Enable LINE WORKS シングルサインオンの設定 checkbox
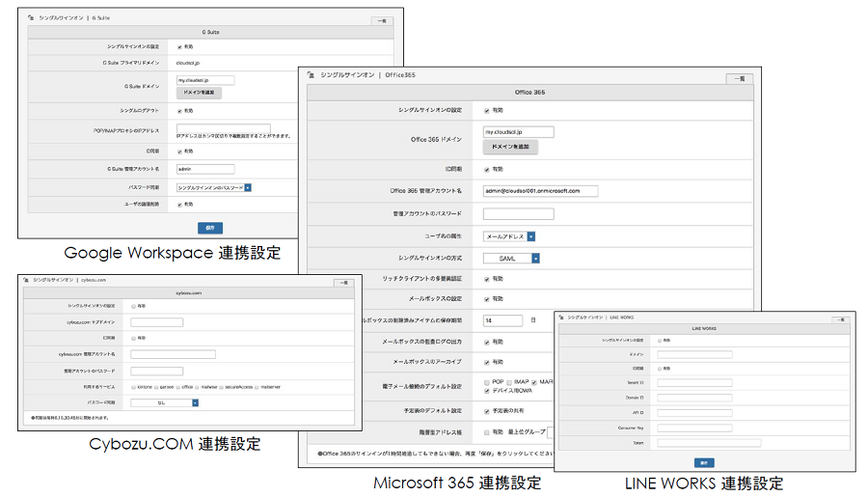The image size is (868, 497). coord(660,341)
